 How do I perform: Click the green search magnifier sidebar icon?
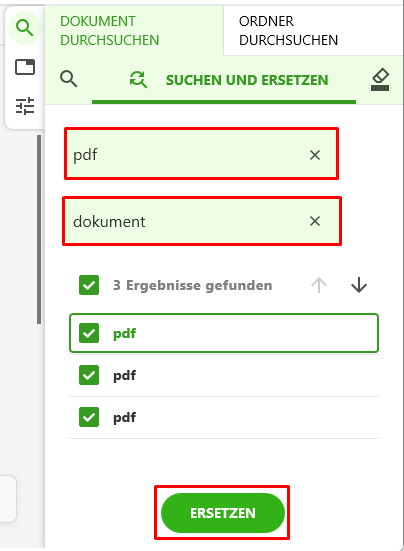pos(25,28)
